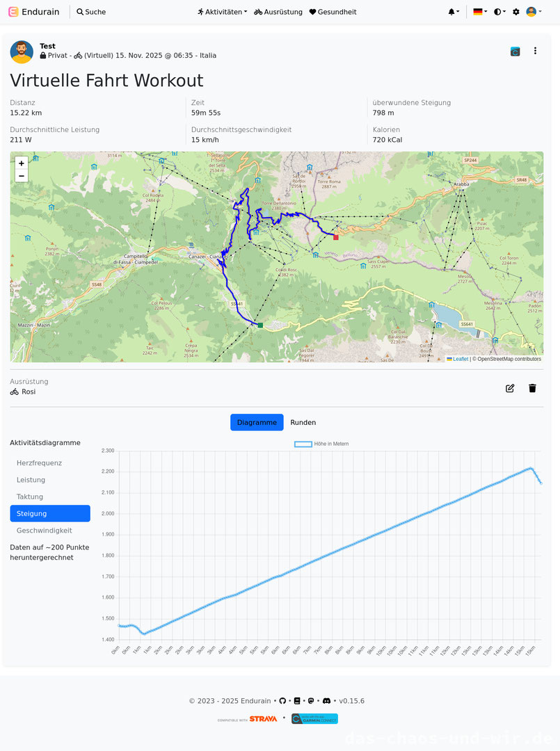Open the settings gear icon
Screen dimensions: 560x751
point(516,12)
